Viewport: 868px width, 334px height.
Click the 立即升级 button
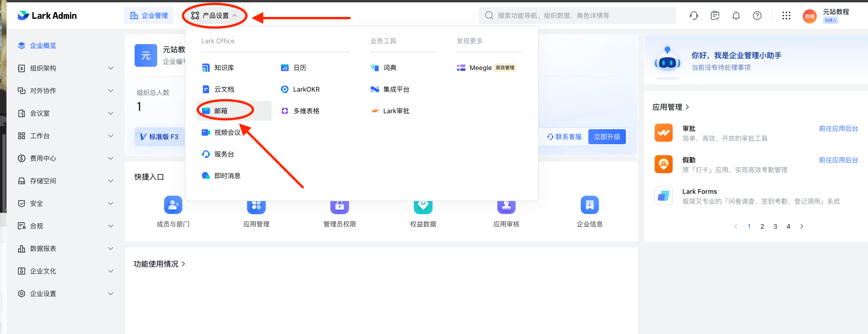pos(607,137)
